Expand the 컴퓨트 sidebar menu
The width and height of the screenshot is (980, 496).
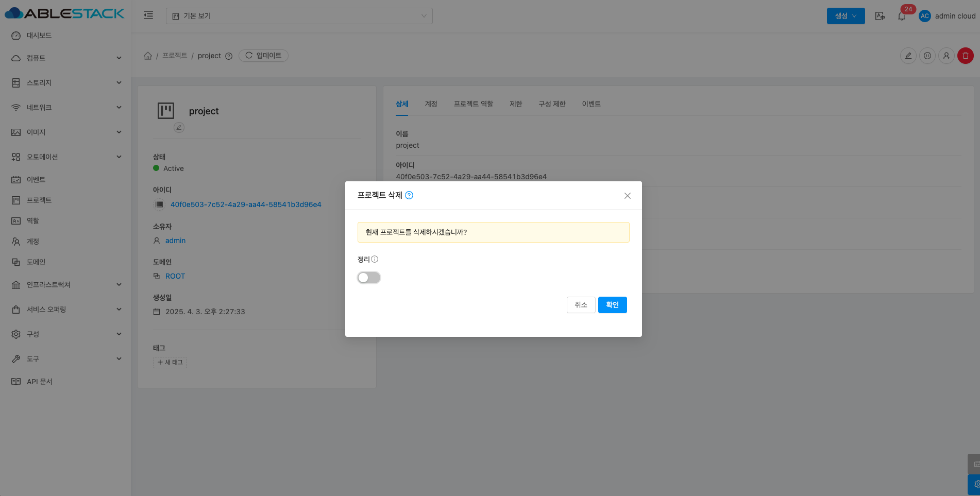66,58
